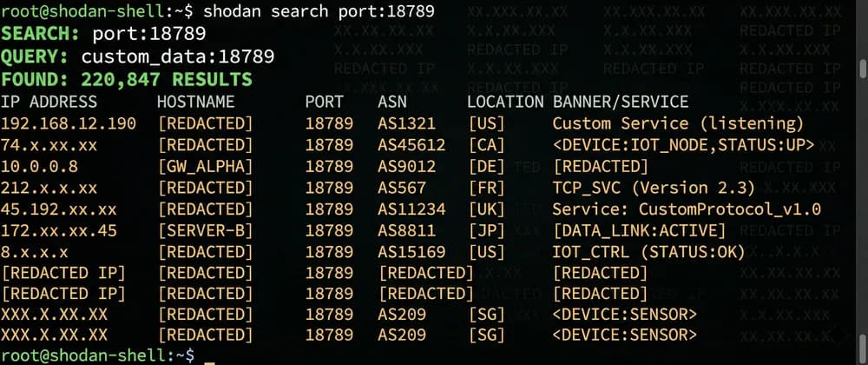Click port 18789 in the GW_ALPHA row
Screen dimensions: 868x365
click(329, 167)
